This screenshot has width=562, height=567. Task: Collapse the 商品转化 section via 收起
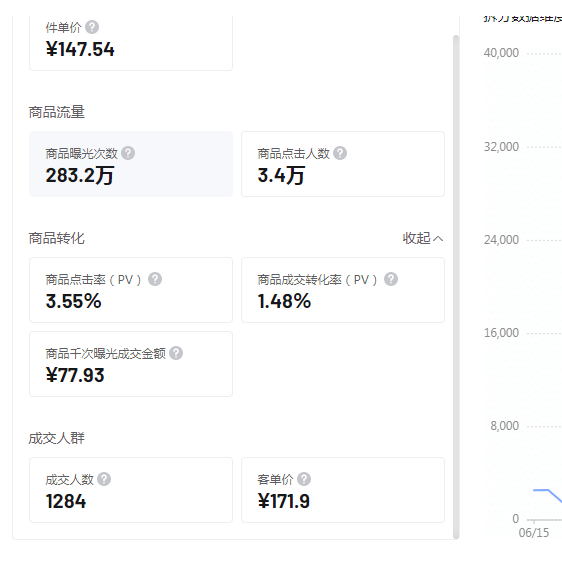(x=423, y=238)
